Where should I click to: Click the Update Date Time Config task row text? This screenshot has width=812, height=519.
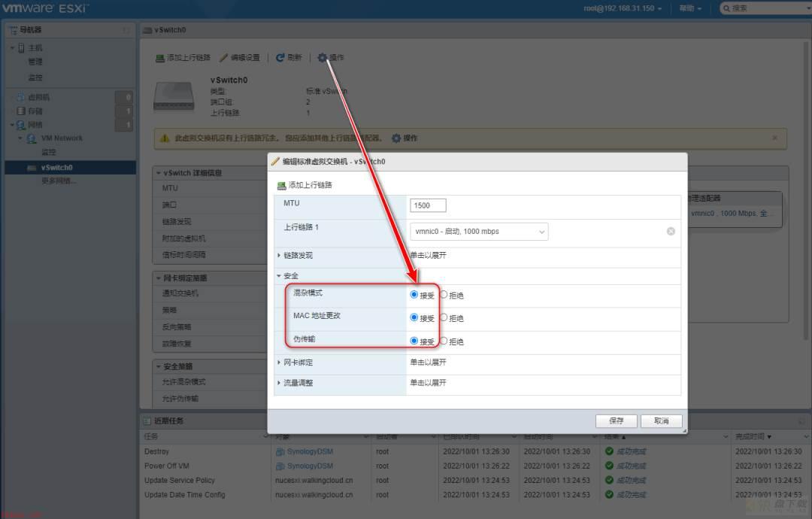tap(185, 495)
